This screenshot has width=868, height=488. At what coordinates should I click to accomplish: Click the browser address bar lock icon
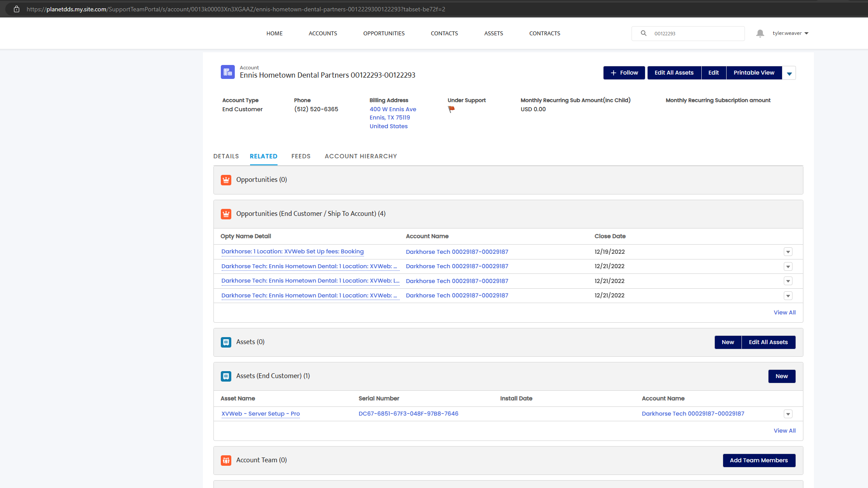[x=17, y=9]
